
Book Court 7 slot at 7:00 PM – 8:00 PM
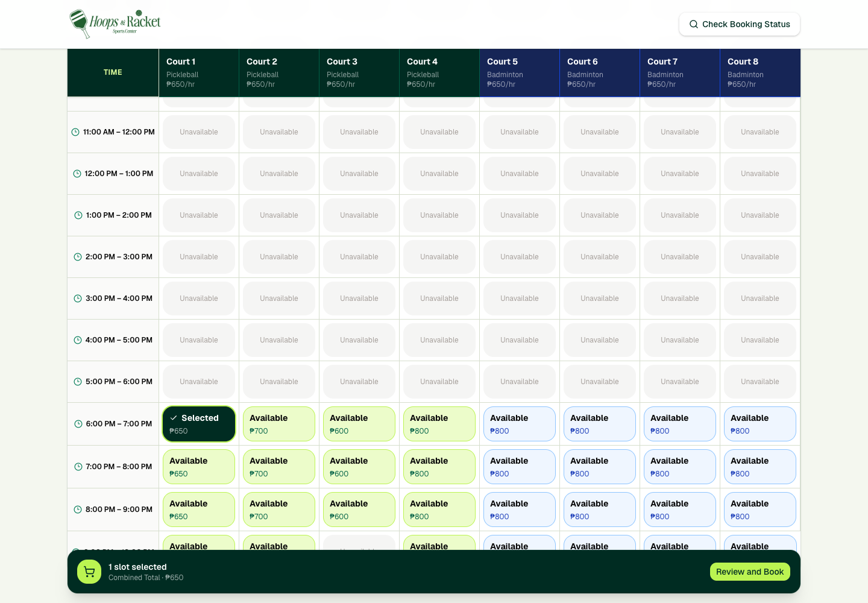(x=680, y=467)
